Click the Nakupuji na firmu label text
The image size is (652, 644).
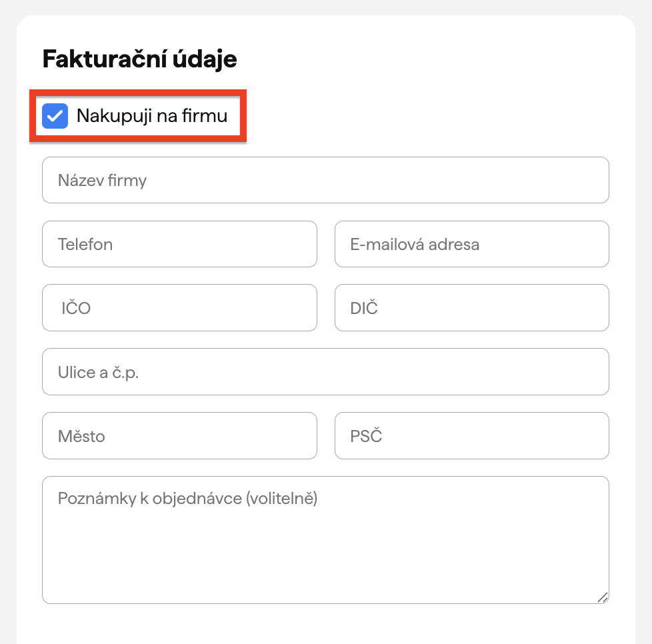(152, 116)
